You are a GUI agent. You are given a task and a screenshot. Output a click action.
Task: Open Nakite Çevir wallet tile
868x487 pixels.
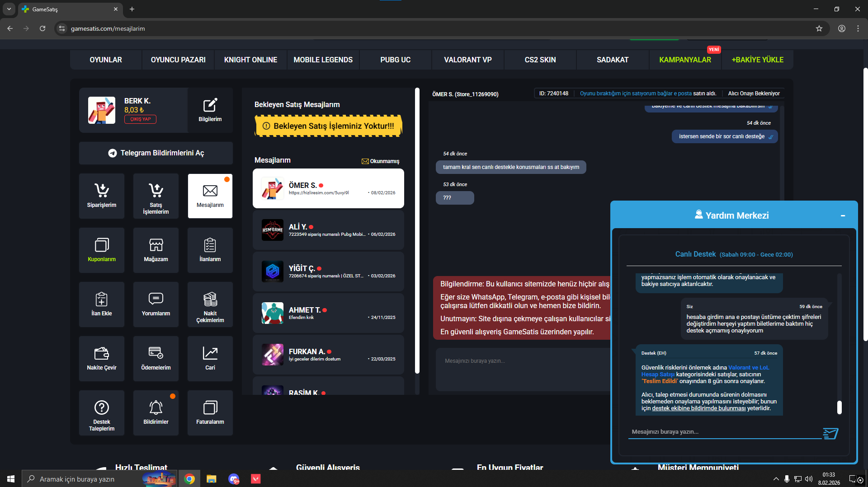click(x=102, y=359)
